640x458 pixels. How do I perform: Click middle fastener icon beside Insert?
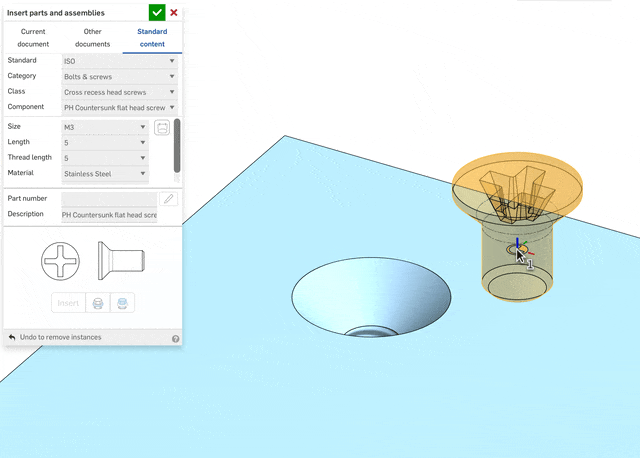[x=98, y=303]
